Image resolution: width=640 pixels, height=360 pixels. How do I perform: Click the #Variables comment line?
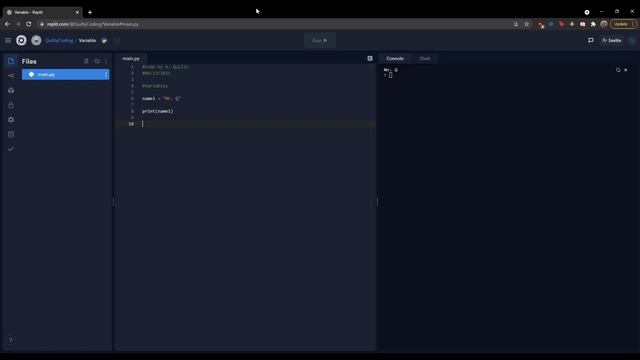tap(155, 86)
